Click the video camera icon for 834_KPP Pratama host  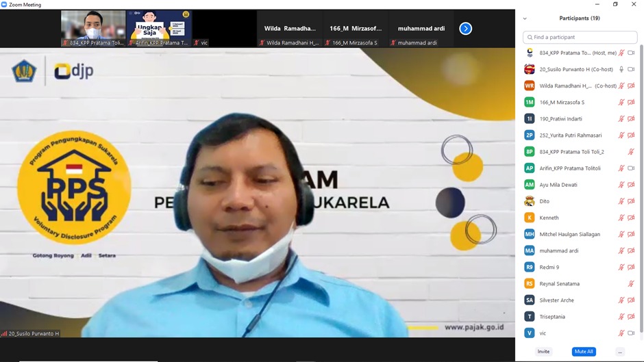(x=631, y=53)
